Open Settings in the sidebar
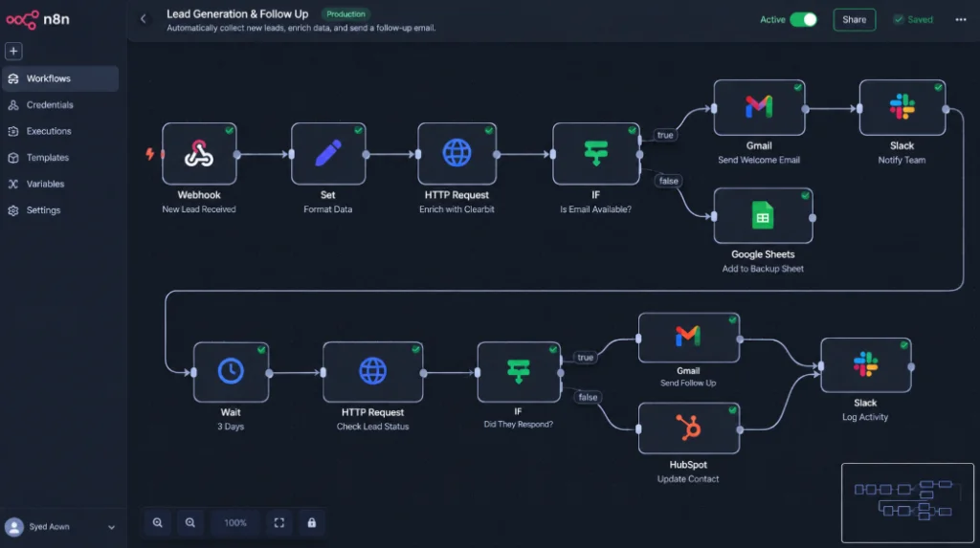 60,210
